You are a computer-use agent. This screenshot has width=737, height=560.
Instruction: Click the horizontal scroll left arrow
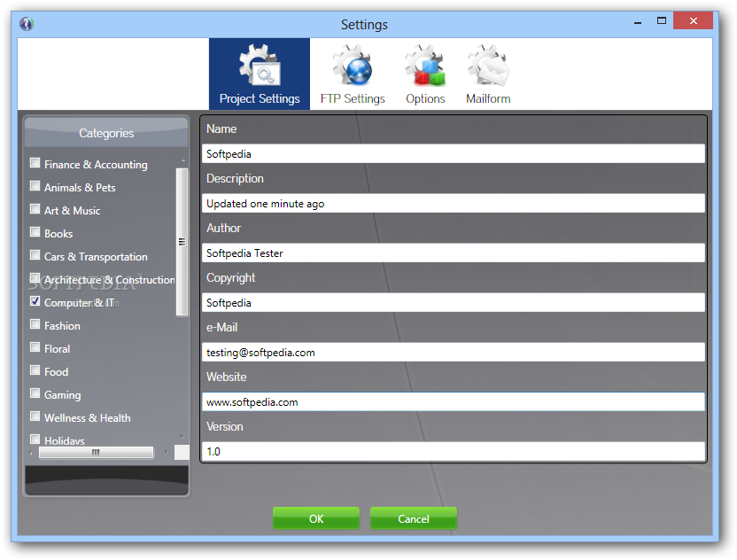pyautogui.click(x=31, y=453)
